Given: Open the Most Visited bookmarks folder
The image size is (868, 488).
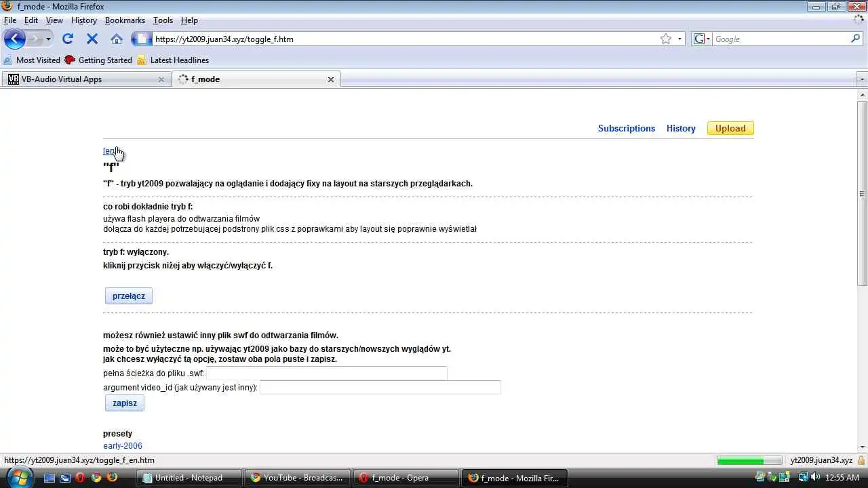Looking at the screenshot, I should coord(32,60).
